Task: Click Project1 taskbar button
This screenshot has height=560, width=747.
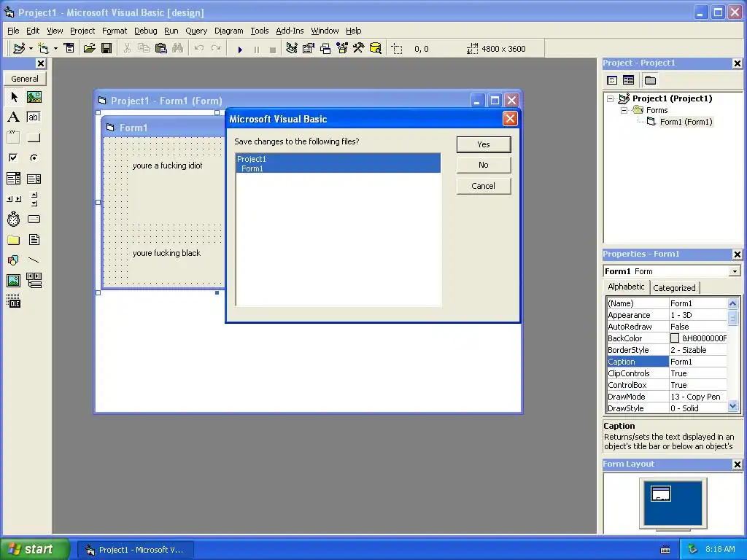Action: point(136,550)
